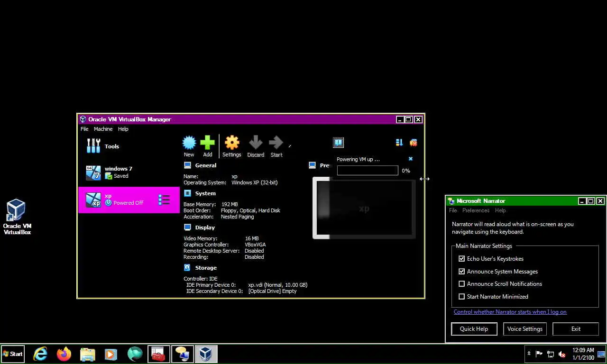Open the File menu in VirtualBox
The height and width of the screenshot is (364, 607).
pyautogui.click(x=84, y=129)
